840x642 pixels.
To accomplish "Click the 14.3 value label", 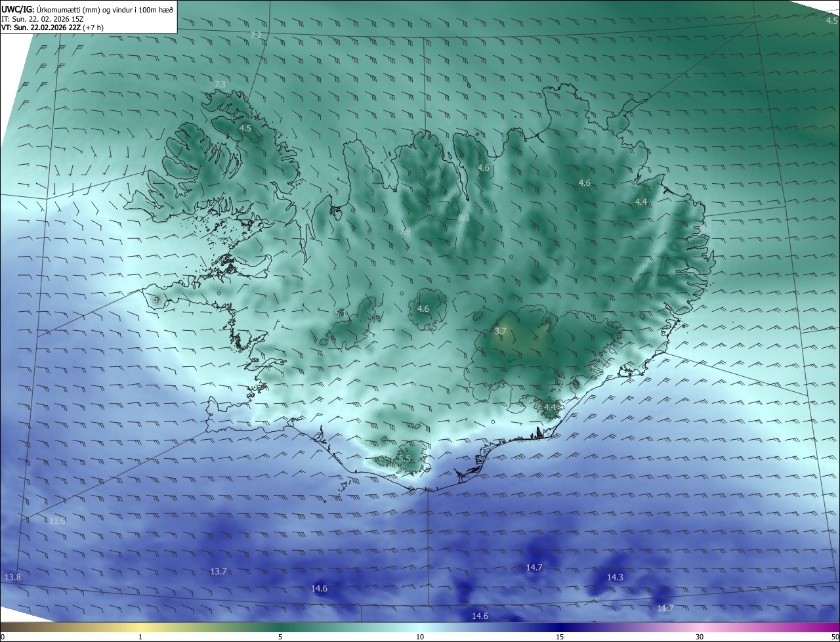I will coord(615,578).
